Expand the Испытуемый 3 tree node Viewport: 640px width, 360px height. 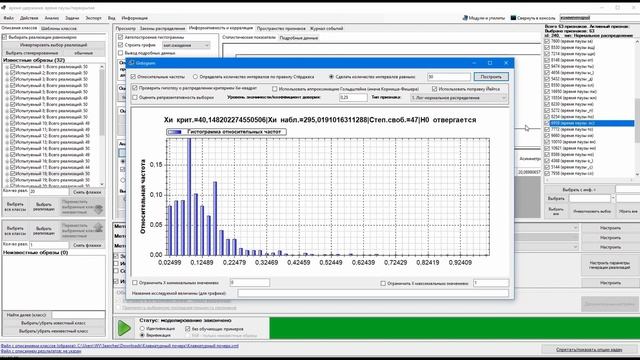[x=7, y=79]
